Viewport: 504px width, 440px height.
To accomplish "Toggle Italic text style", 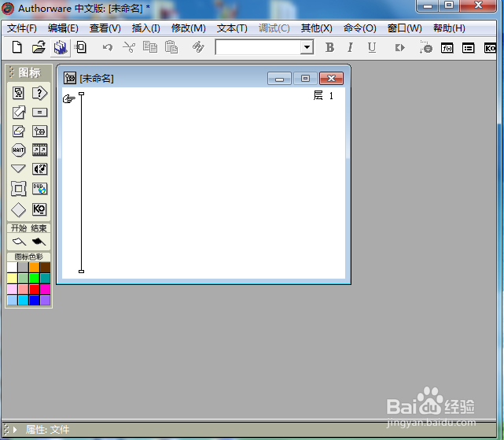I will click(351, 48).
